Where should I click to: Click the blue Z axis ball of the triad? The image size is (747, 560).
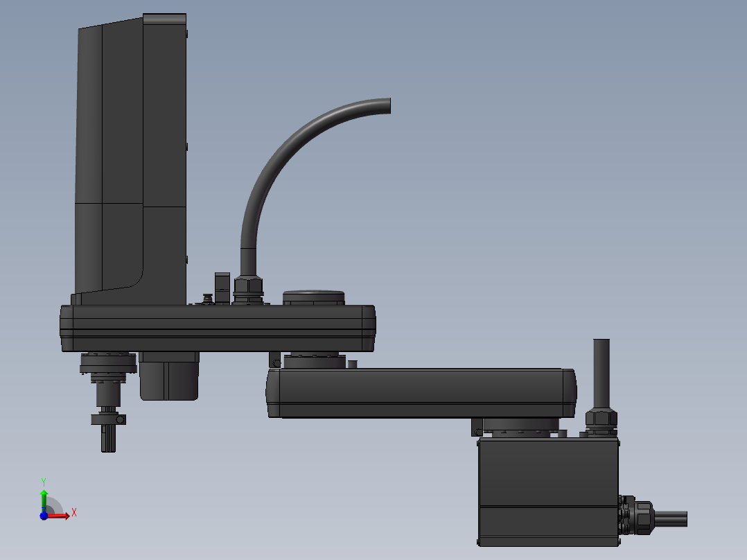44,516
